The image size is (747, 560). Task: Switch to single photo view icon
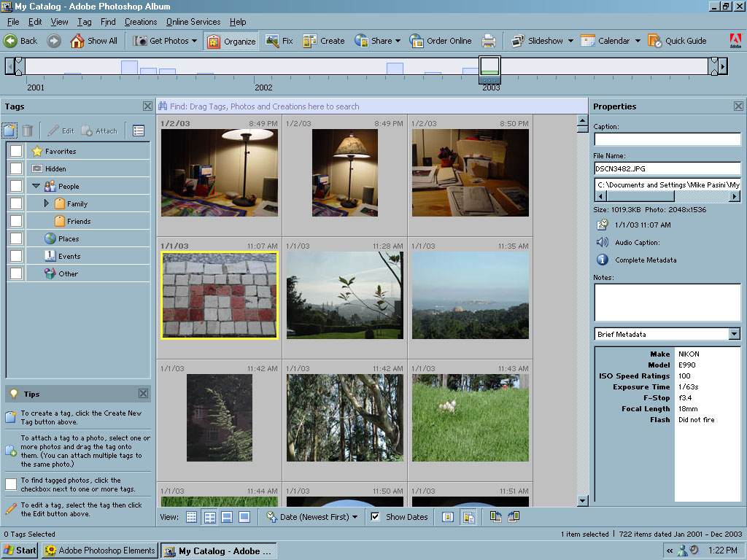coord(244,517)
